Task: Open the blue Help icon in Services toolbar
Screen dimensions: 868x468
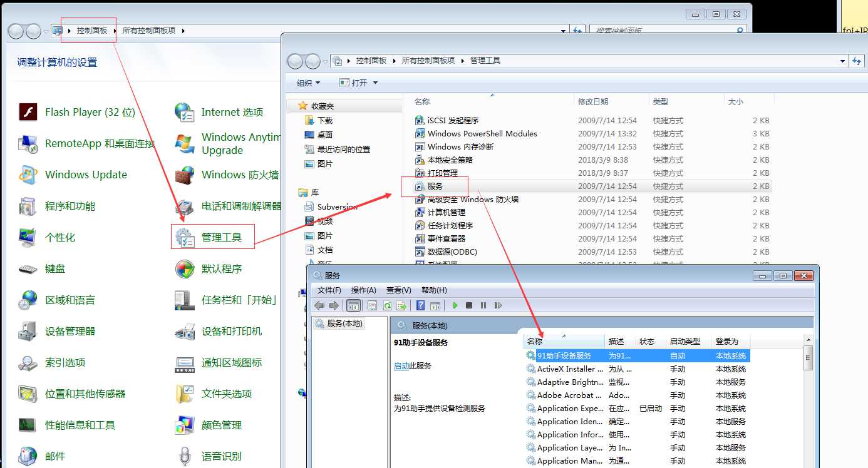Action: (x=421, y=305)
